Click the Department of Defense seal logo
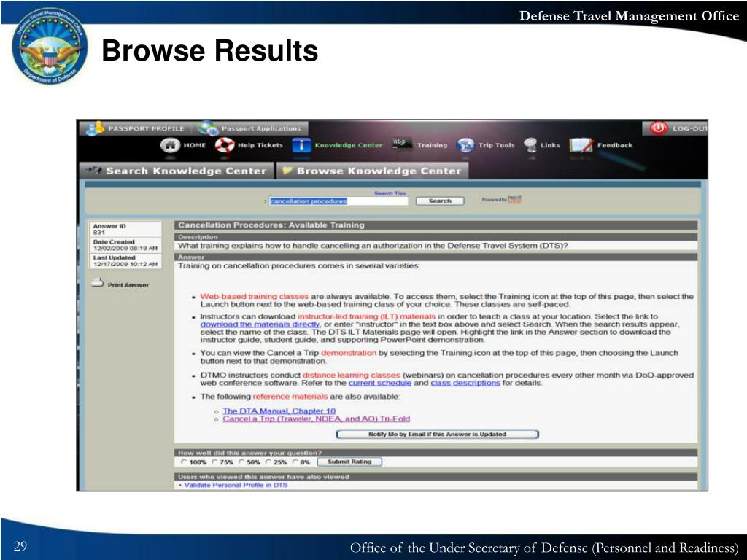 pos(50,47)
